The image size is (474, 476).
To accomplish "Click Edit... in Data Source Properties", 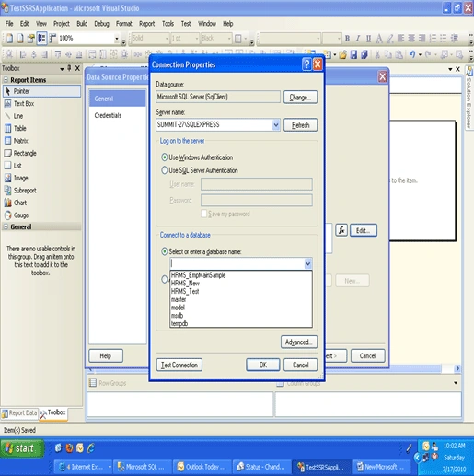I will pyautogui.click(x=364, y=230).
